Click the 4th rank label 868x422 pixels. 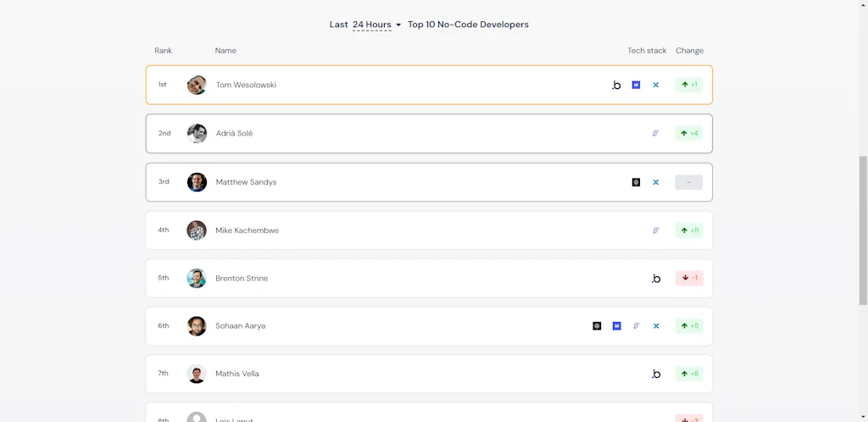164,230
